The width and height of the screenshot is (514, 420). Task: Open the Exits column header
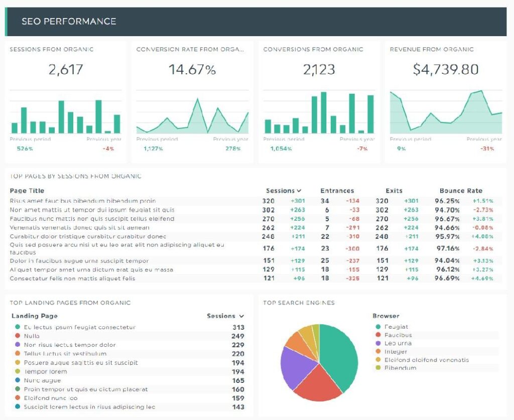(x=394, y=191)
